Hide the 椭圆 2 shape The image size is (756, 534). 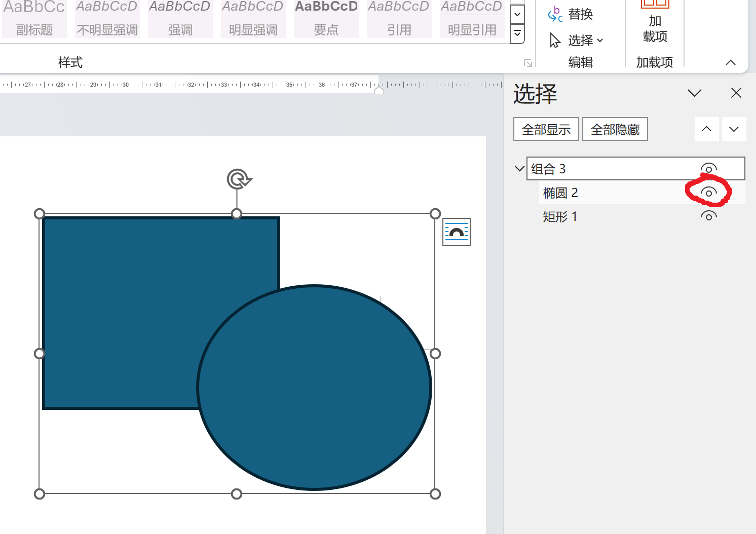click(708, 193)
